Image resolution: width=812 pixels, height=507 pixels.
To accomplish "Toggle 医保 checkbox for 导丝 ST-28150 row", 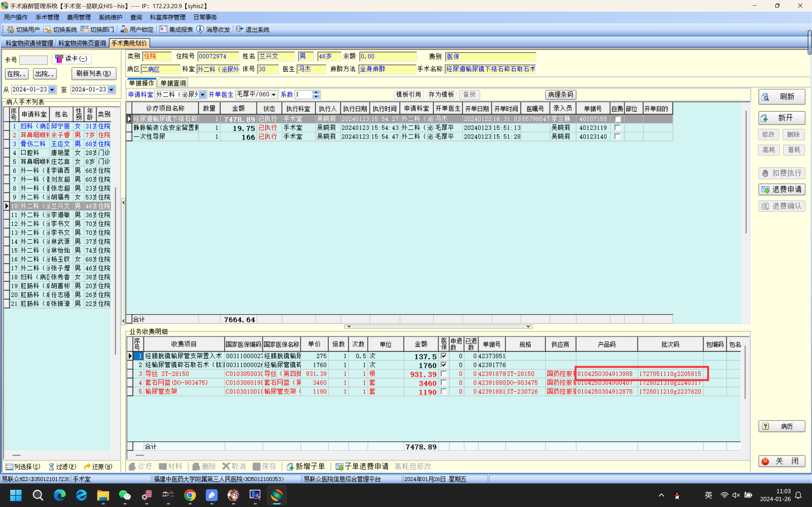I will (x=443, y=373).
